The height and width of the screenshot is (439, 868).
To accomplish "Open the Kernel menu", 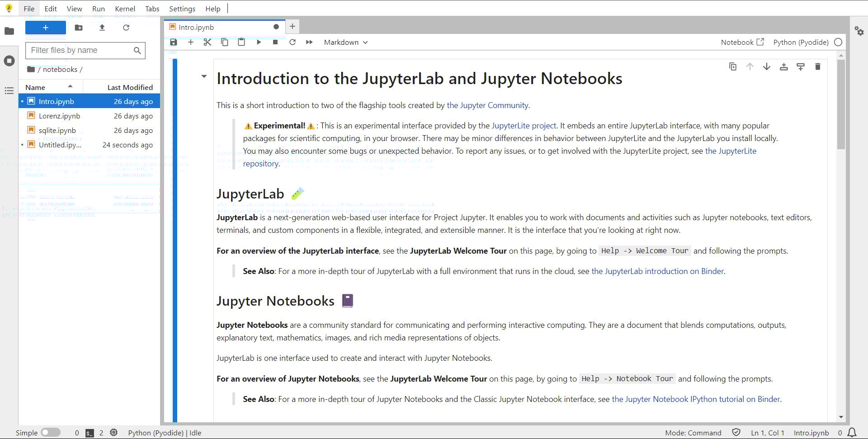I will (125, 9).
